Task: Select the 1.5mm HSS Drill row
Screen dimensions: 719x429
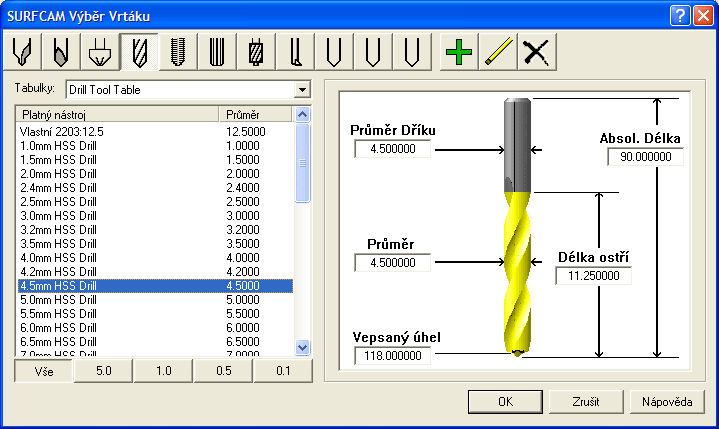Action: (x=155, y=160)
